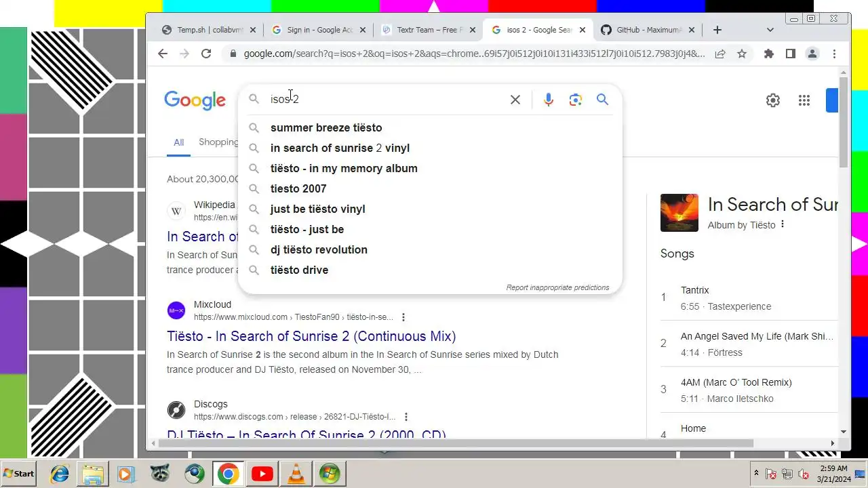Click in the isos 2 search field

[387, 100]
